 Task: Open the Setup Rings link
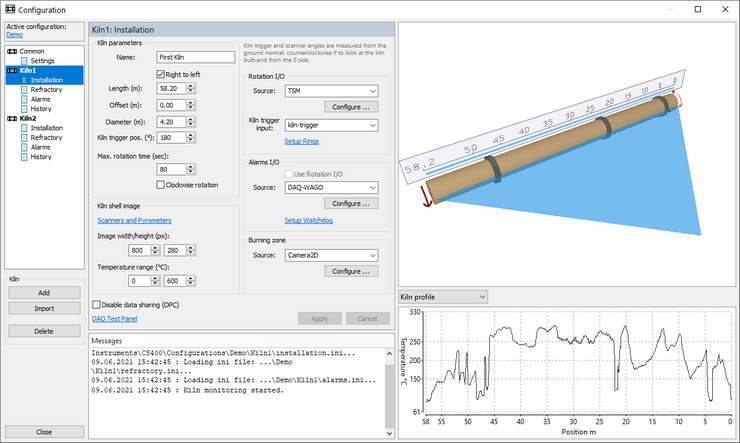tap(302, 141)
